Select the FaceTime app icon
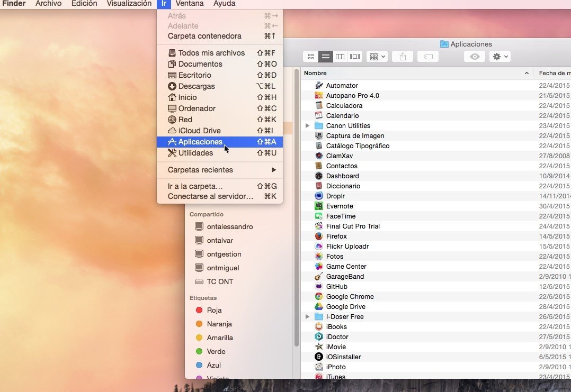Viewport: 571px width, 392px height. 319,216
